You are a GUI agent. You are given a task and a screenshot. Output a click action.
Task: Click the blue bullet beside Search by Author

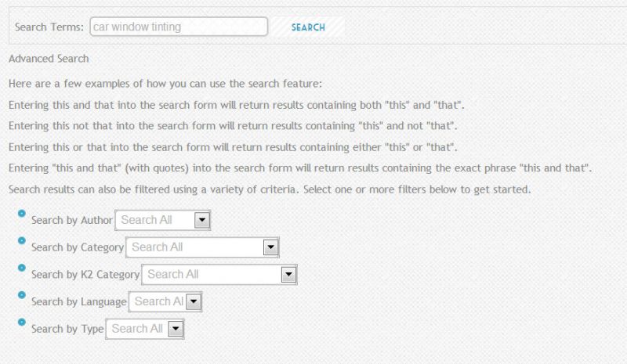point(22,214)
